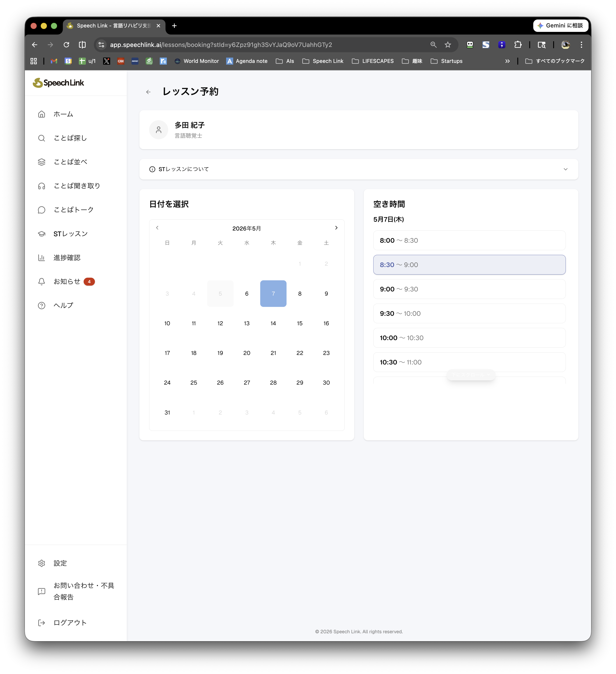Select May 15 on the calendar

tap(300, 323)
